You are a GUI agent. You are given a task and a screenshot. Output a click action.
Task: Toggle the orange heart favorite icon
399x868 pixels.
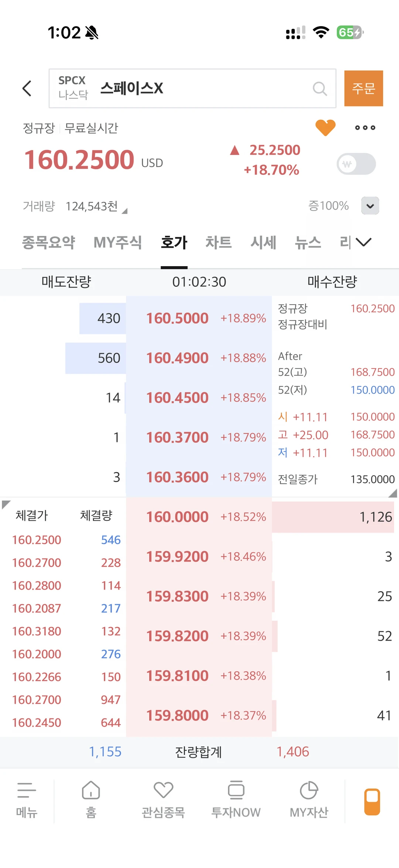325,128
